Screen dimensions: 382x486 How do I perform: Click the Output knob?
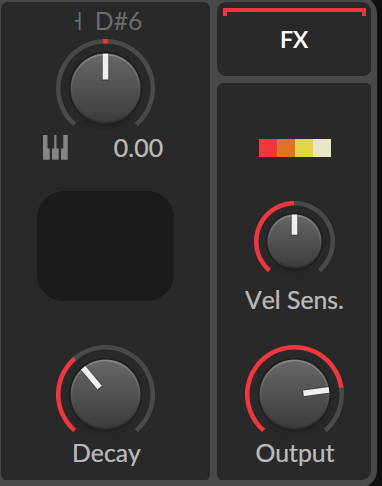point(295,394)
